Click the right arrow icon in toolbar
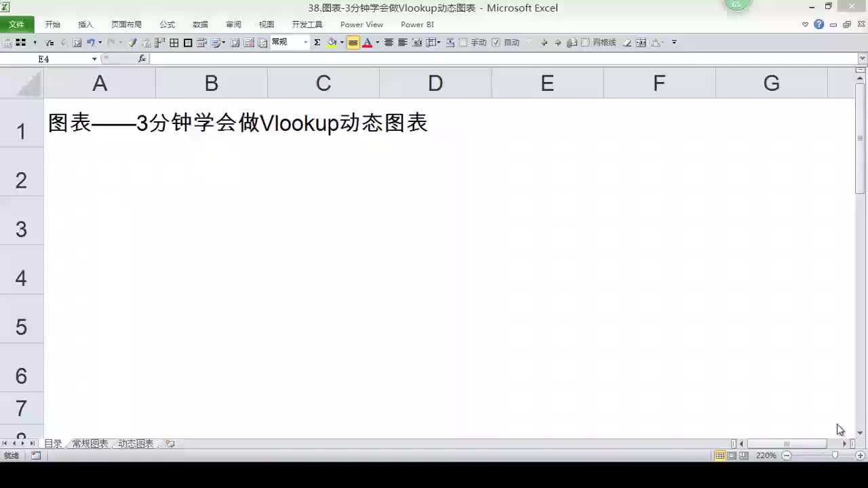The height and width of the screenshot is (488, 868). click(557, 42)
